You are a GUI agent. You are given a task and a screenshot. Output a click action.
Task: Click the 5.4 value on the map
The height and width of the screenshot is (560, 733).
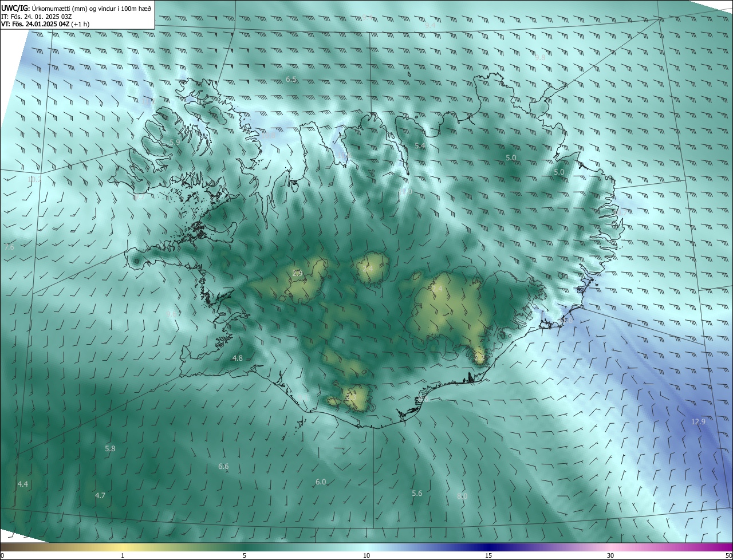click(420, 146)
